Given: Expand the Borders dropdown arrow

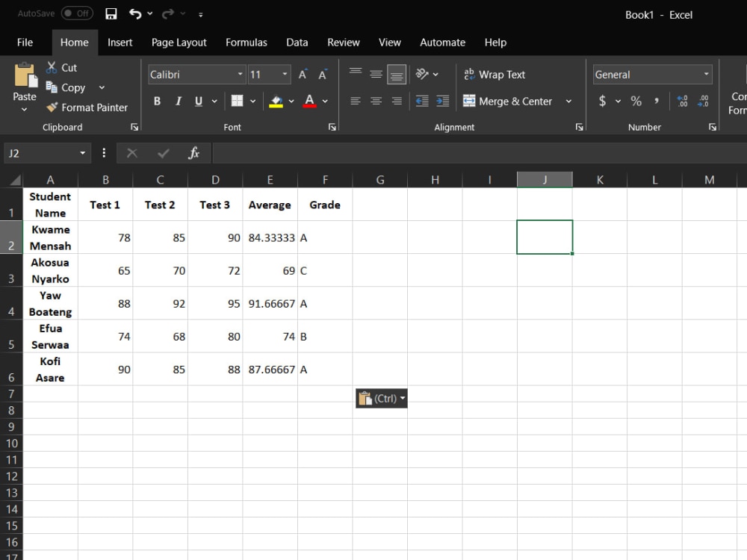Looking at the screenshot, I should pyautogui.click(x=252, y=101).
